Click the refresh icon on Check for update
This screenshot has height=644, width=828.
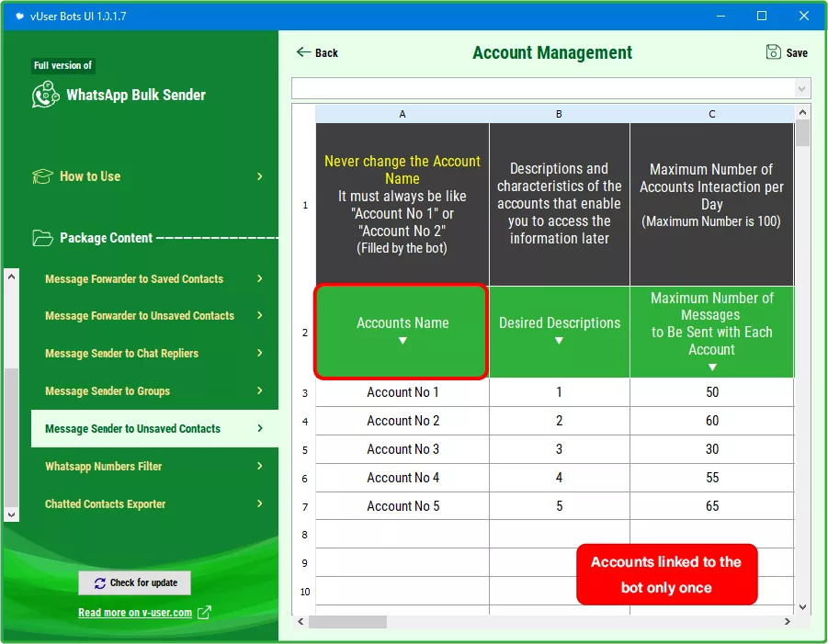(100, 582)
